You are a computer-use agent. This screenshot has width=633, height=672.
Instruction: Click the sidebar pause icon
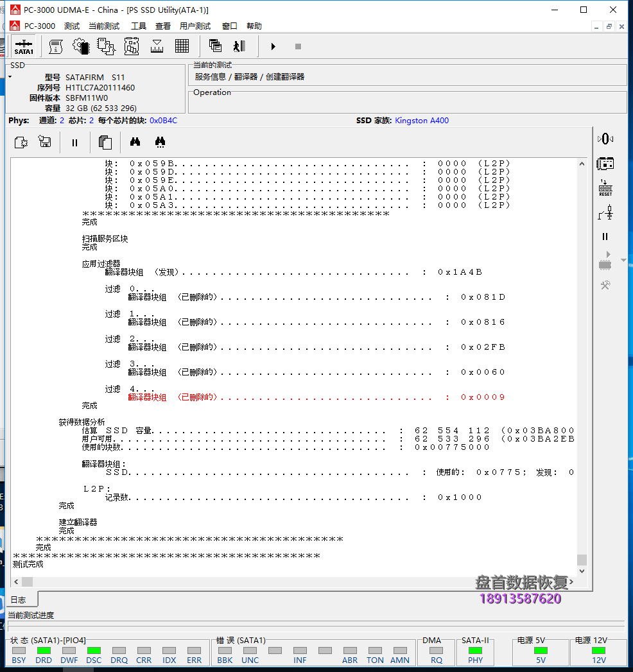(605, 237)
